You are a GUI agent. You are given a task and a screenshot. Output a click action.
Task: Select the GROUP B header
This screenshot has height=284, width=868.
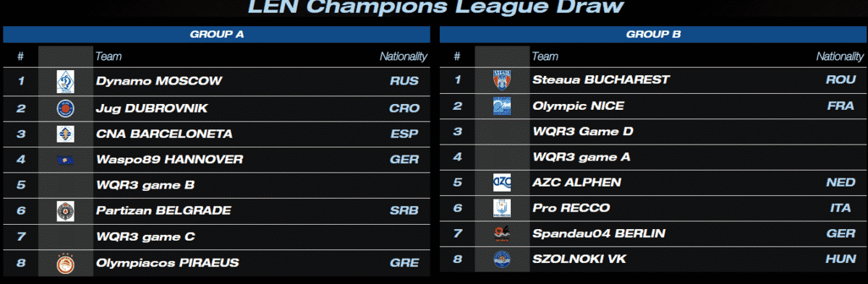click(653, 34)
